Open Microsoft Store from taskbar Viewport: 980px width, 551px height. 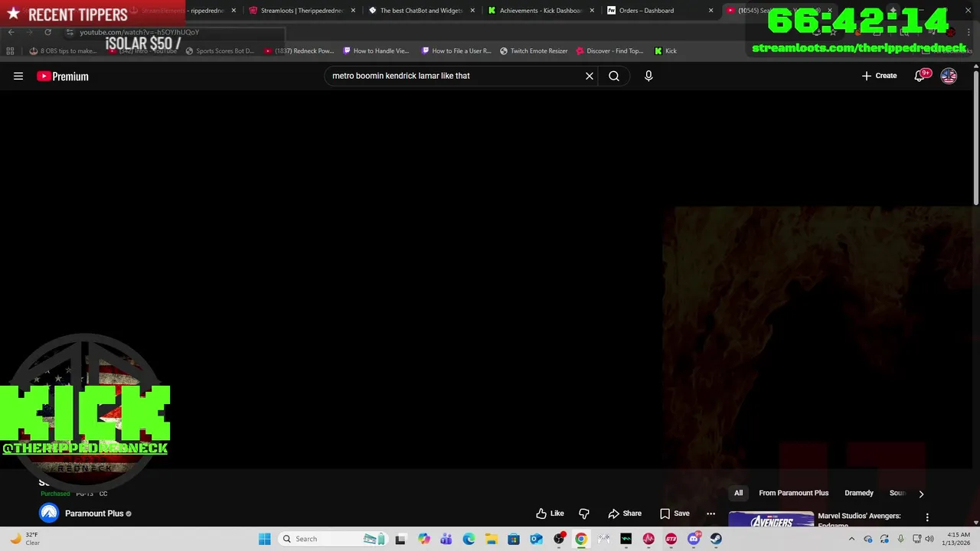(x=514, y=539)
